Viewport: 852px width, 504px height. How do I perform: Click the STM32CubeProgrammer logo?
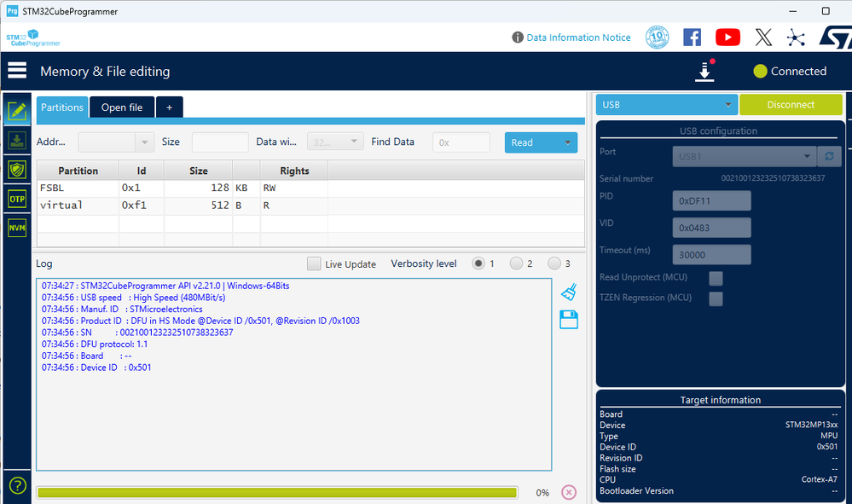(x=33, y=38)
